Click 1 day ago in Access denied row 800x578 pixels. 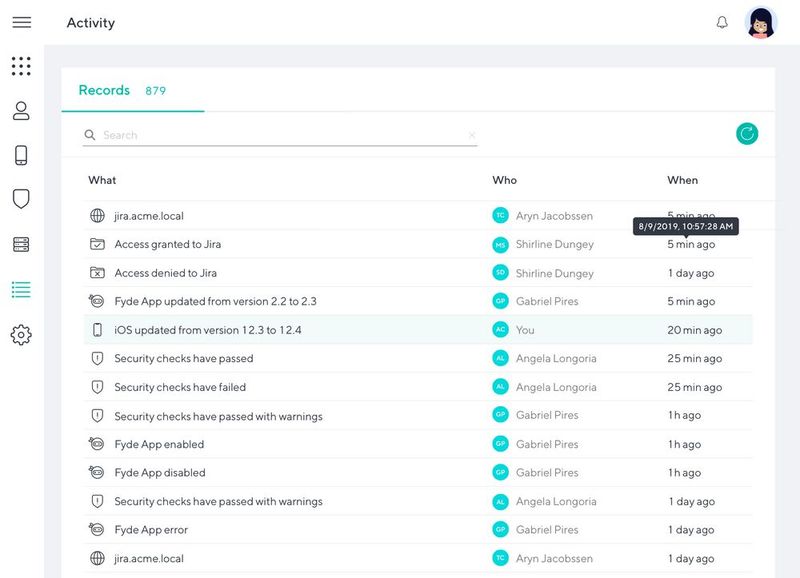click(x=691, y=273)
